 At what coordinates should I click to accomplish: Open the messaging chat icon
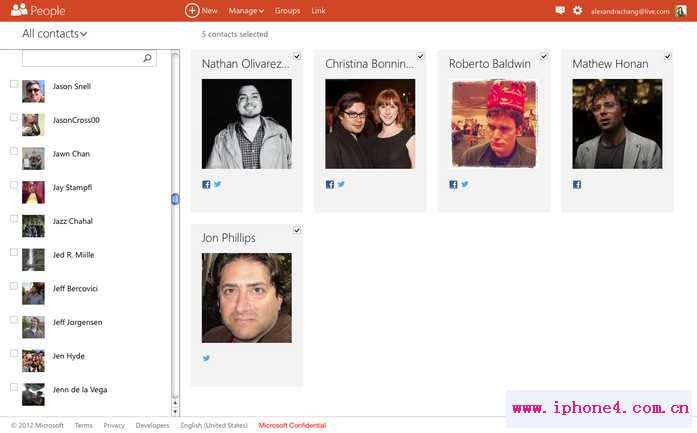coord(560,10)
